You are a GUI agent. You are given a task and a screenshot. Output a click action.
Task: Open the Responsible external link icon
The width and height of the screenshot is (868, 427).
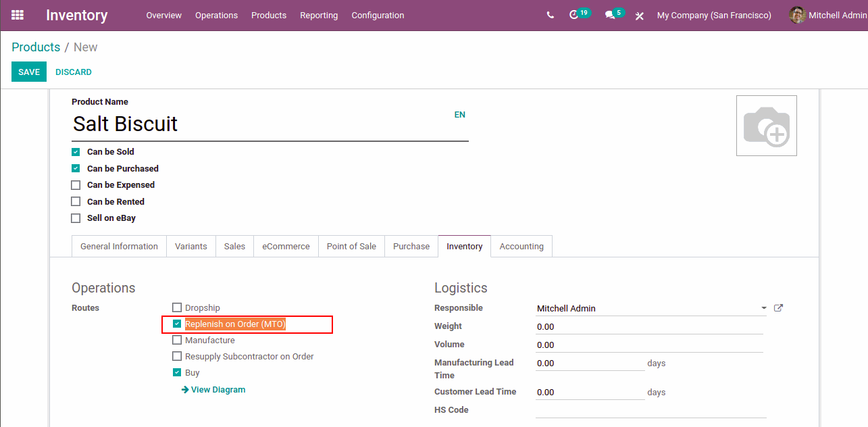pyautogui.click(x=778, y=308)
